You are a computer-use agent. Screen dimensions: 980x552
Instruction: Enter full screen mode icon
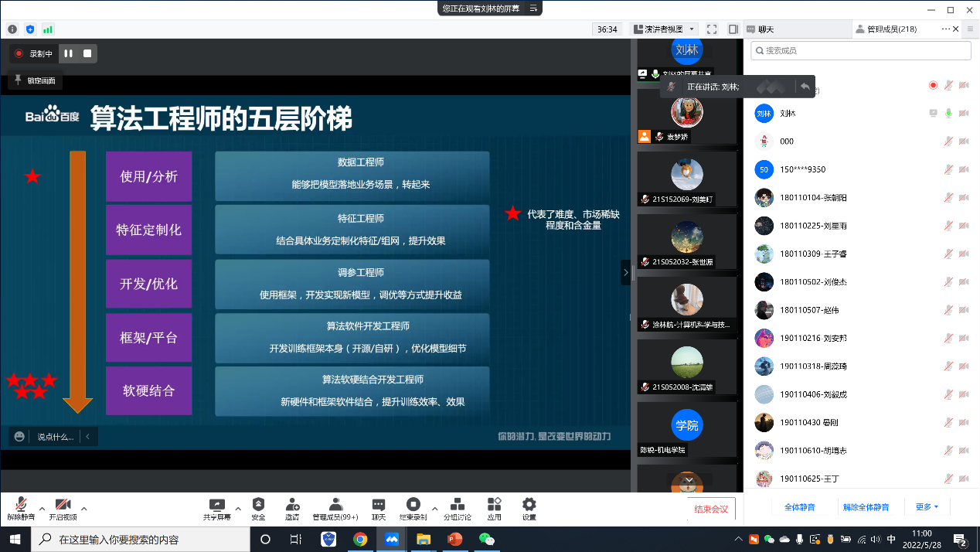coord(712,29)
